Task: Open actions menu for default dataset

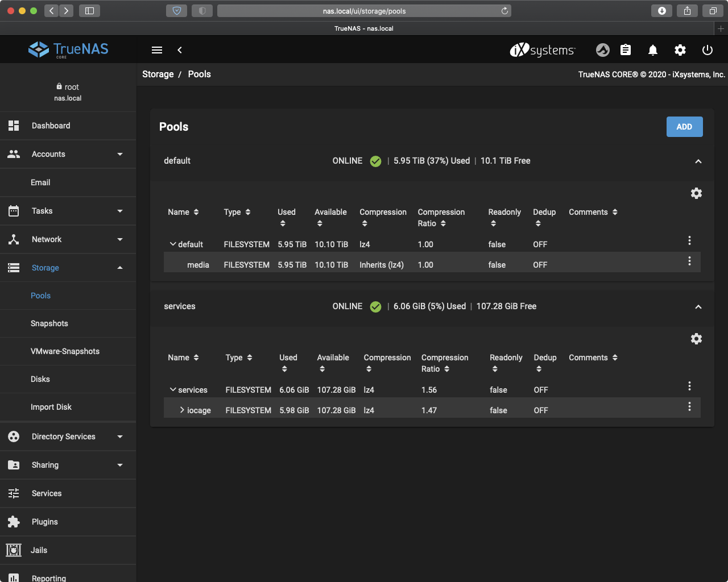Action: 689,240
